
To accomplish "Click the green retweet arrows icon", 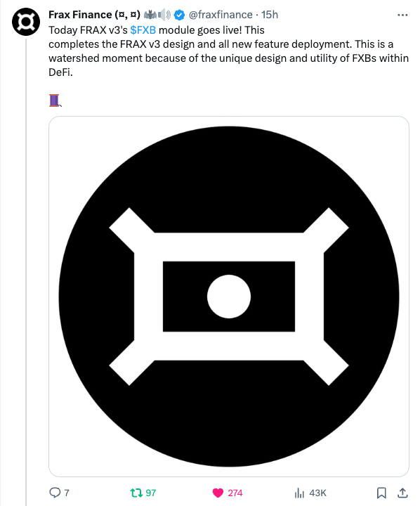I will (136, 493).
